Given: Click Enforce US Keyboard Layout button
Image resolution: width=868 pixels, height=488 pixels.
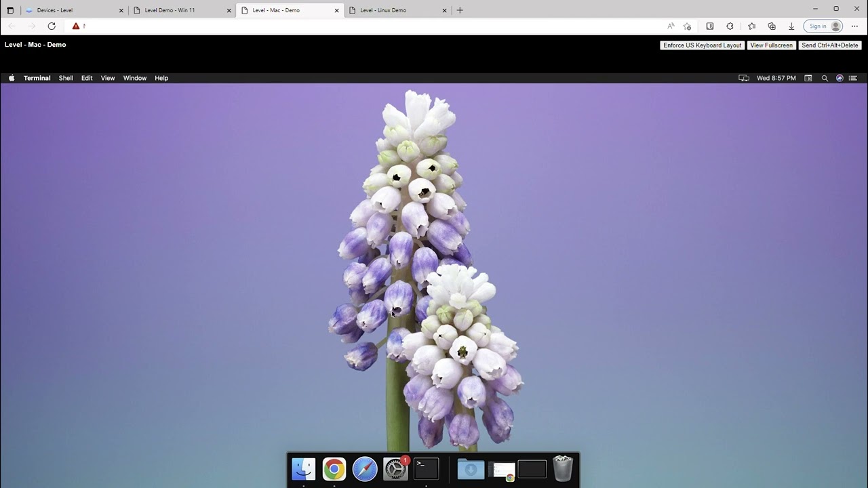Looking at the screenshot, I should coord(703,45).
